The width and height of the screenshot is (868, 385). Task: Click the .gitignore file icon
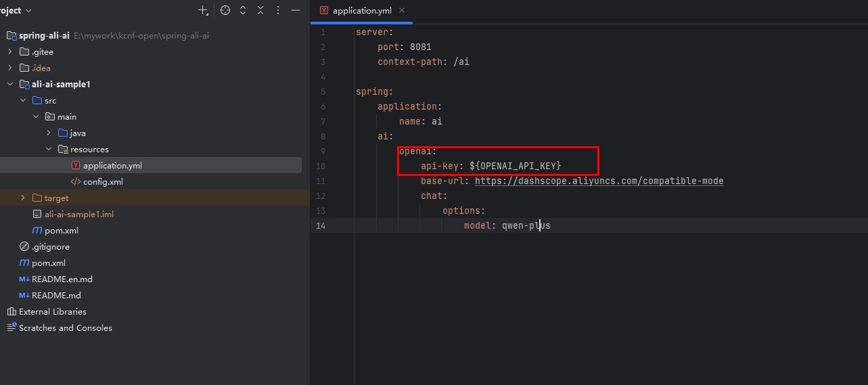[x=24, y=247]
